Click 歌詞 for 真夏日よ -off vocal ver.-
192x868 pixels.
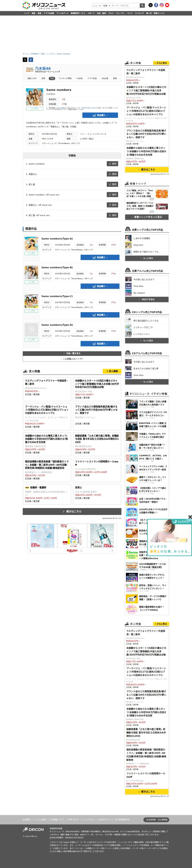[112, 205]
